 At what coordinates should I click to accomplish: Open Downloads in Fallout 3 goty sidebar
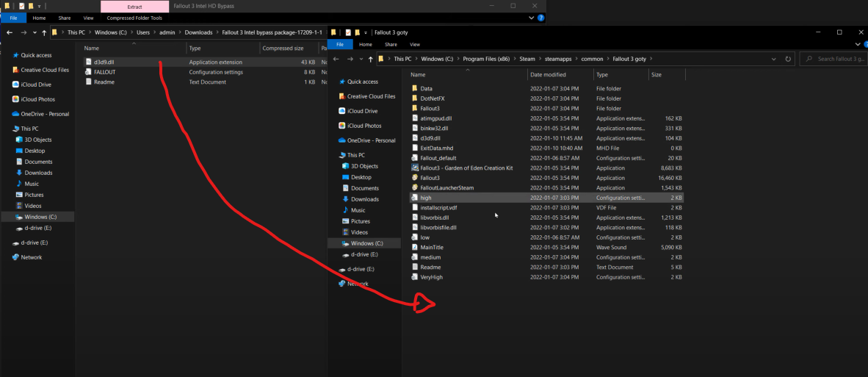pyautogui.click(x=365, y=199)
